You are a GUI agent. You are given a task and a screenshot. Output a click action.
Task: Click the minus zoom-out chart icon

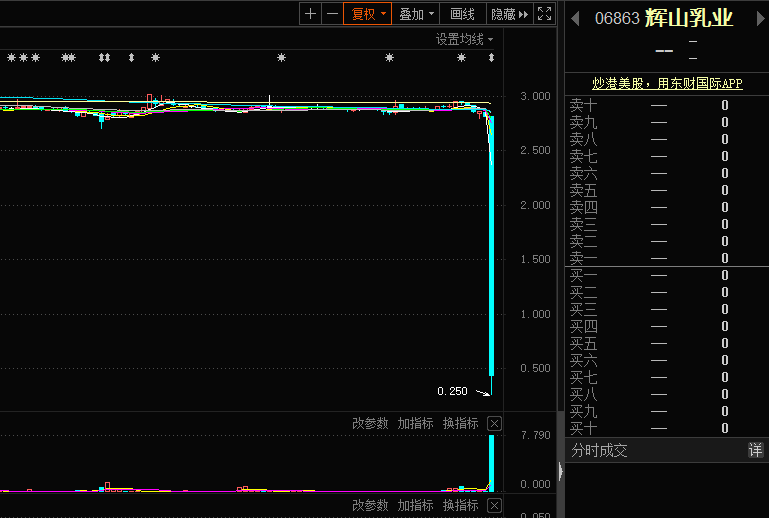tap(332, 14)
